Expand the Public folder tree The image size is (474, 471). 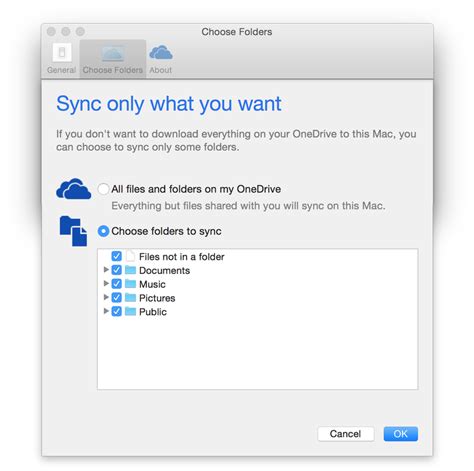coord(106,311)
